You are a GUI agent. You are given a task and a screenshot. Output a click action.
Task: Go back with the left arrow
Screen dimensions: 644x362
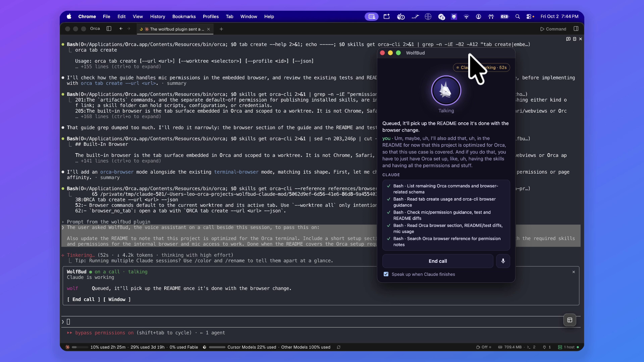tap(121, 29)
